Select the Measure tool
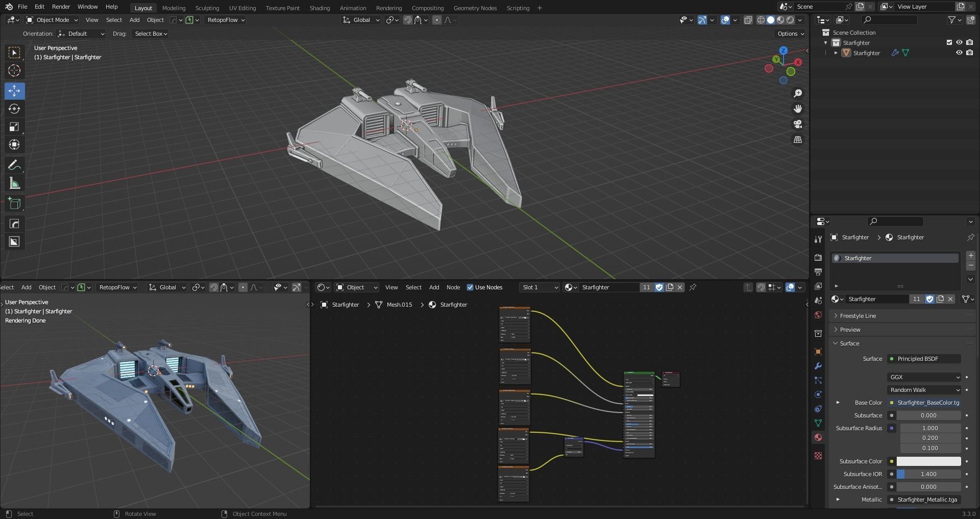 click(x=14, y=183)
